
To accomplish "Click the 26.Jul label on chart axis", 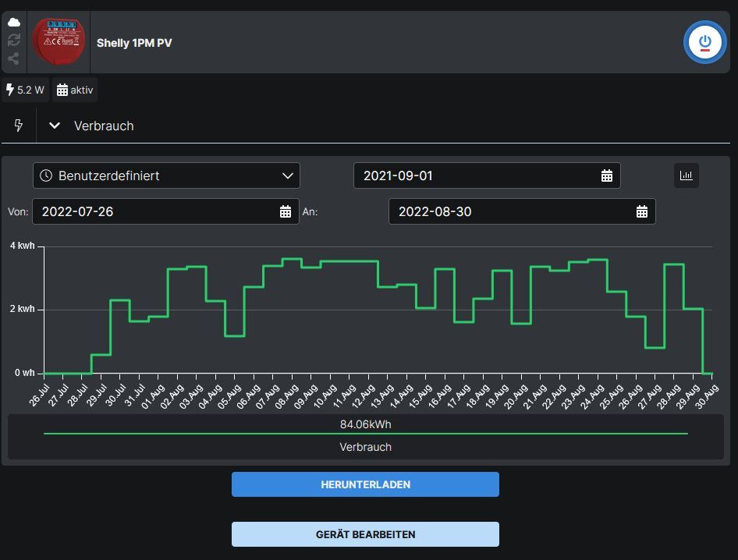I will 38,395.
